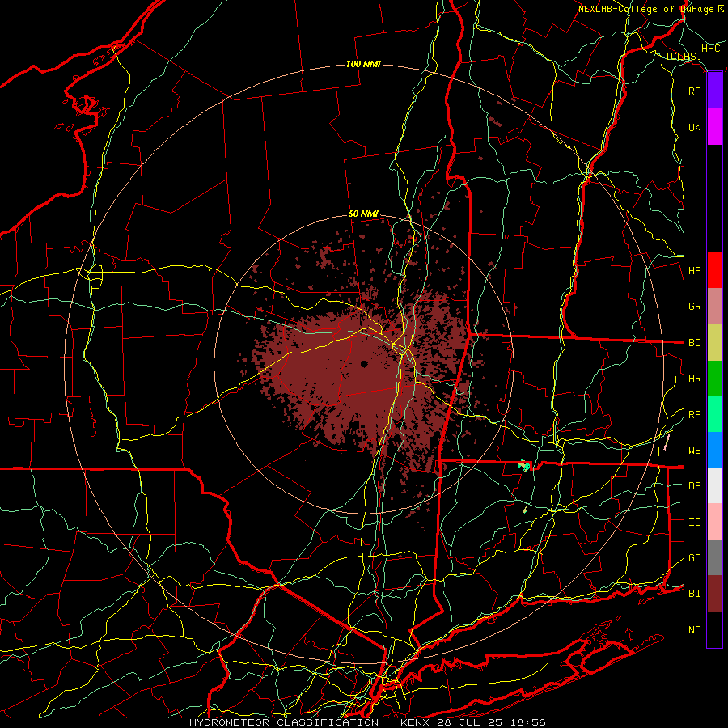Click the HA legend label
728x728 pixels.
coord(694,271)
